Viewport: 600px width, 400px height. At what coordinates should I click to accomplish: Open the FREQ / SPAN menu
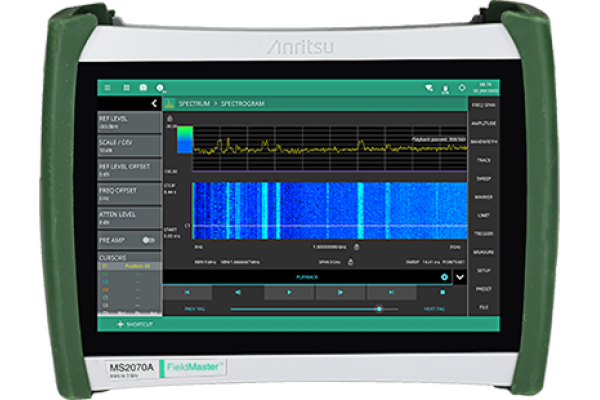pos(484,105)
